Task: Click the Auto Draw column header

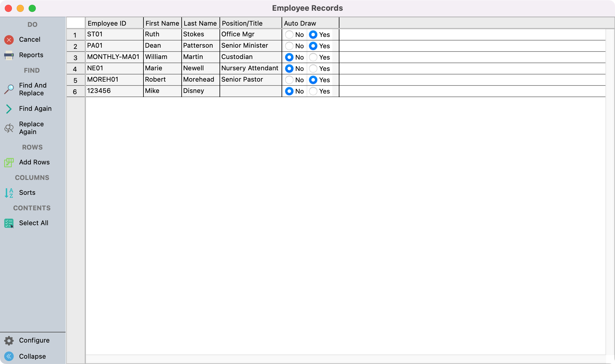Action: click(300, 23)
